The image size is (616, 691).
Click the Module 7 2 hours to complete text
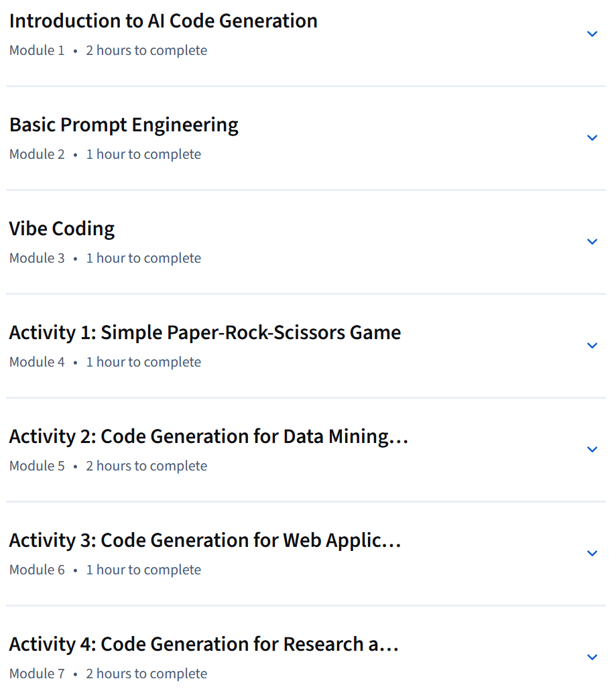(x=109, y=674)
